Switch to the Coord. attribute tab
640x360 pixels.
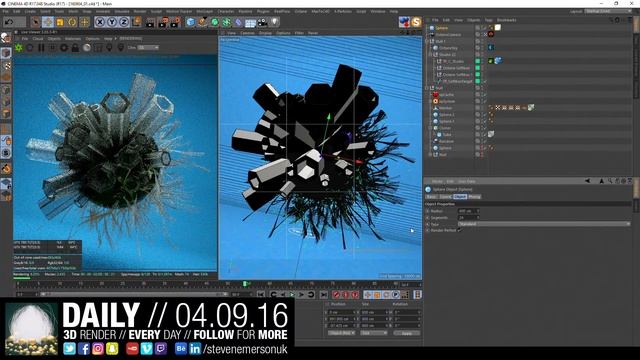point(445,197)
